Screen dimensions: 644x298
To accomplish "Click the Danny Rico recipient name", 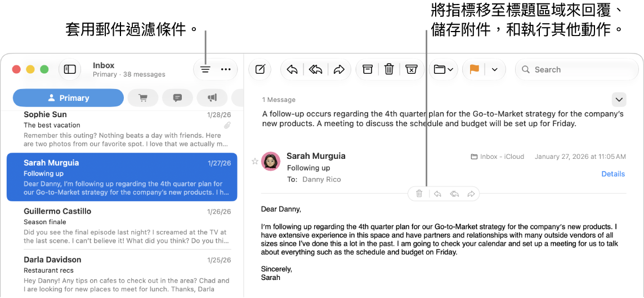I will coord(321,179).
